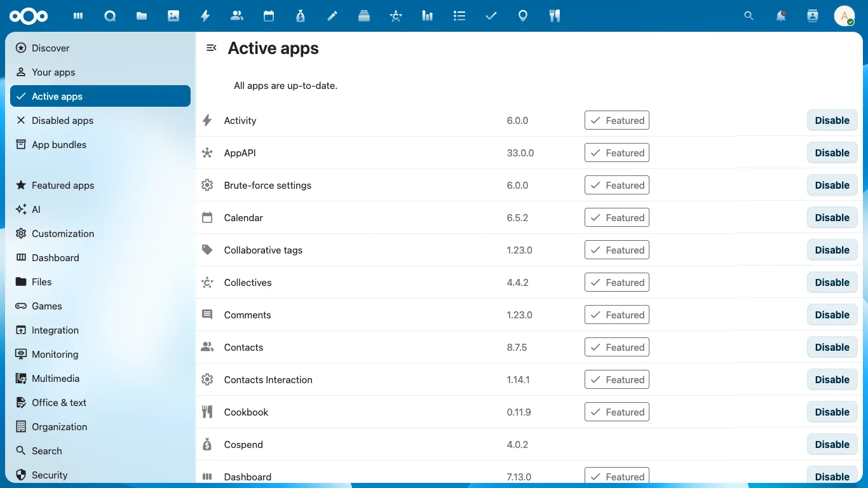Click the Calendar app name in the list
The height and width of the screenshot is (488, 868).
click(x=243, y=217)
